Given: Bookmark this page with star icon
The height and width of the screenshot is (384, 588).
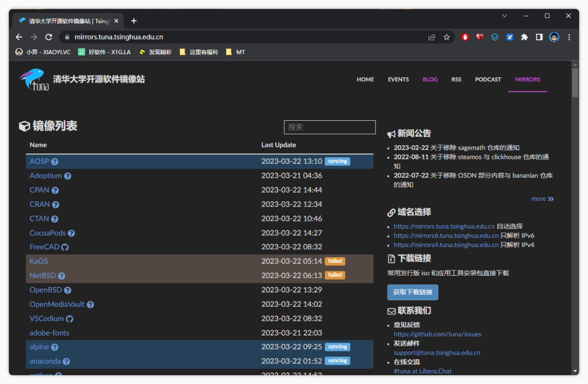Looking at the screenshot, I should pyautogui.click(x=446, y=37).
